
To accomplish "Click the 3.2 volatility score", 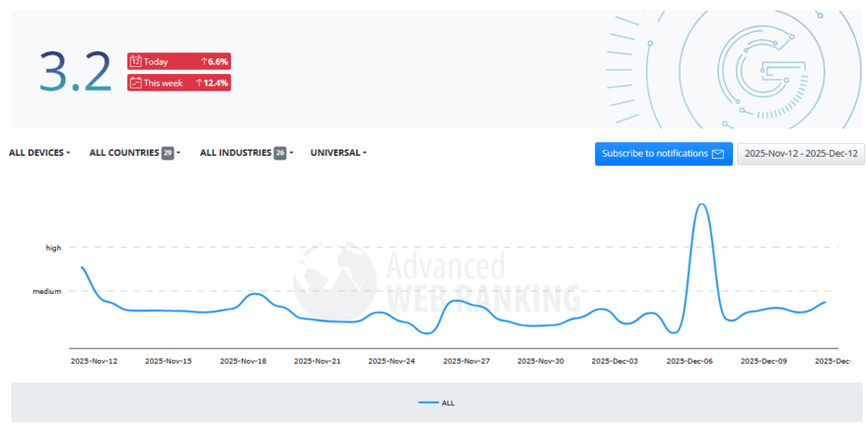I will 75,72.
